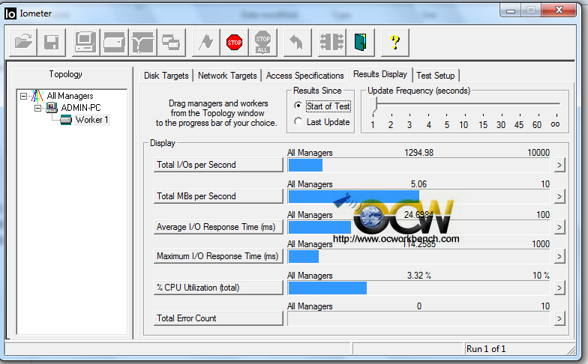Click the Stop All tests icon
Viewport: 588px width, 364px height.
262,42
